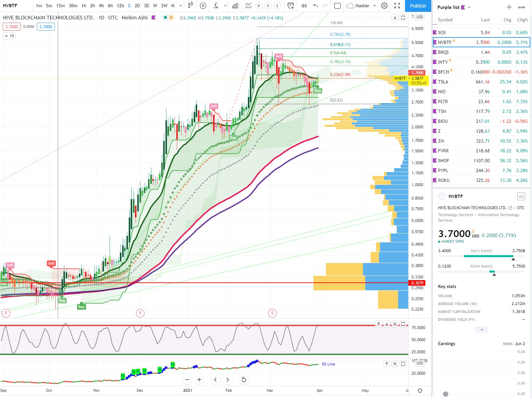Select the 15m timeframe

[60, 6]
